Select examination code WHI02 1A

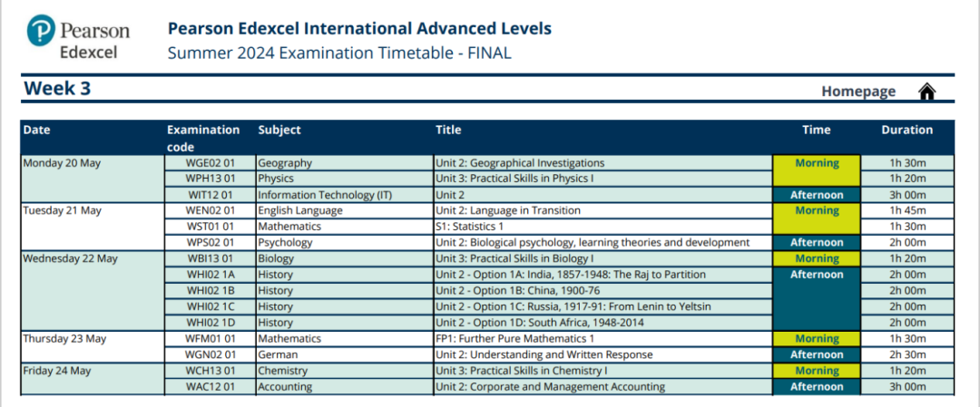tap(211, 275)
